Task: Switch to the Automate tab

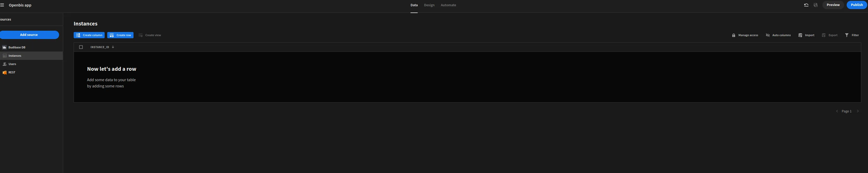Action: coord(448,5)
